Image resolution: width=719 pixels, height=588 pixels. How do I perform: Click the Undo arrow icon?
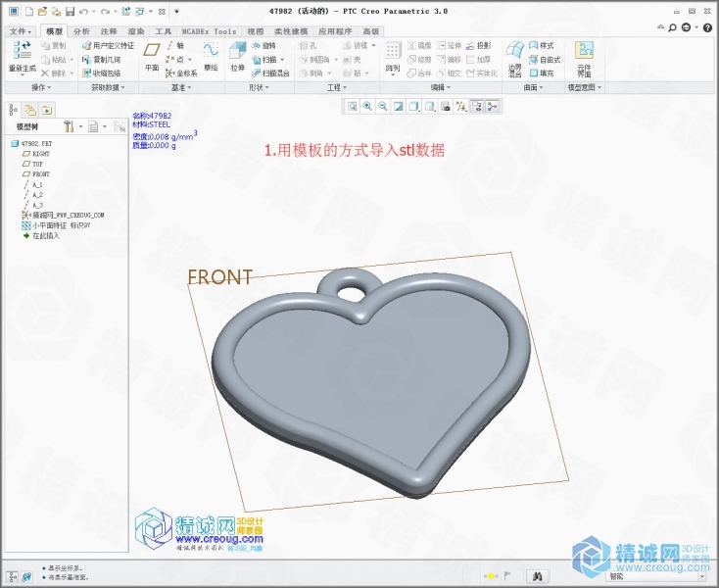coord(83,11)
